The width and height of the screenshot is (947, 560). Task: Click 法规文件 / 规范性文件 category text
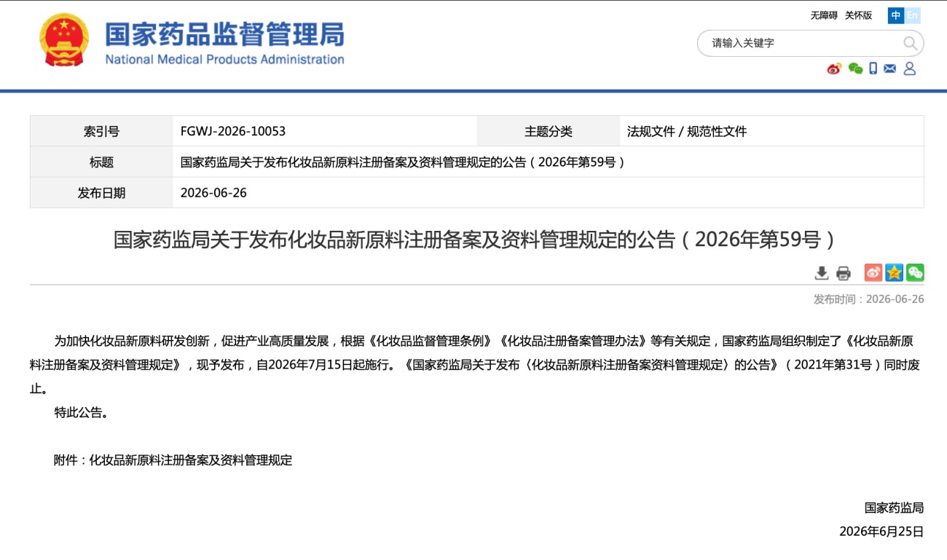coord(687,132)
